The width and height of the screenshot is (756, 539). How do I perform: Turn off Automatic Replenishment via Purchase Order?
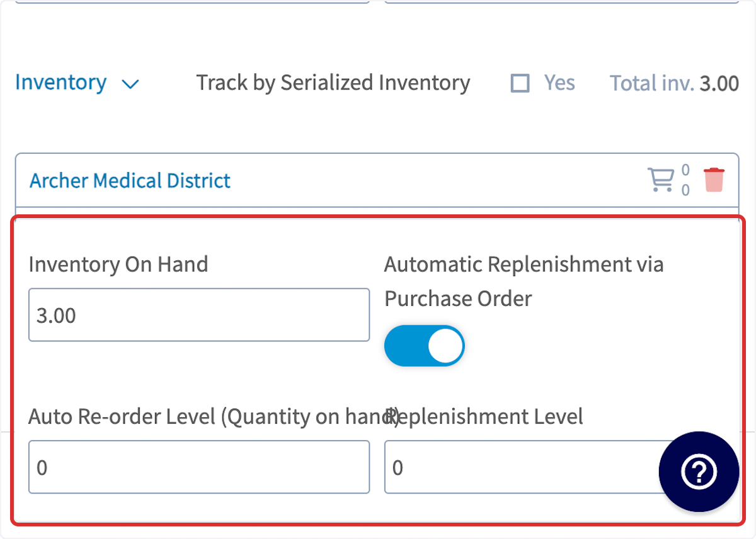424,346
